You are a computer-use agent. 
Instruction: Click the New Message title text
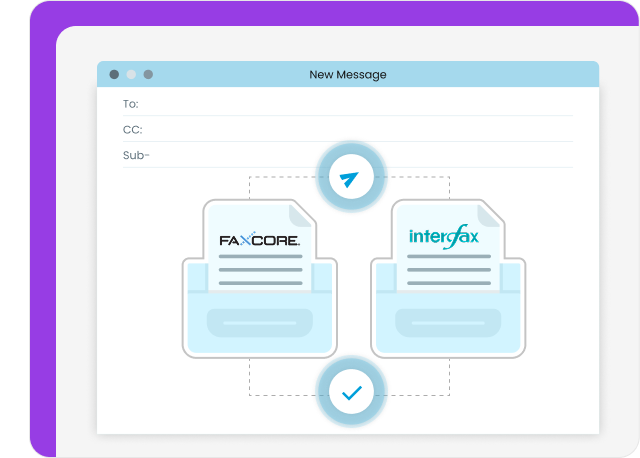tap(348, 75)
